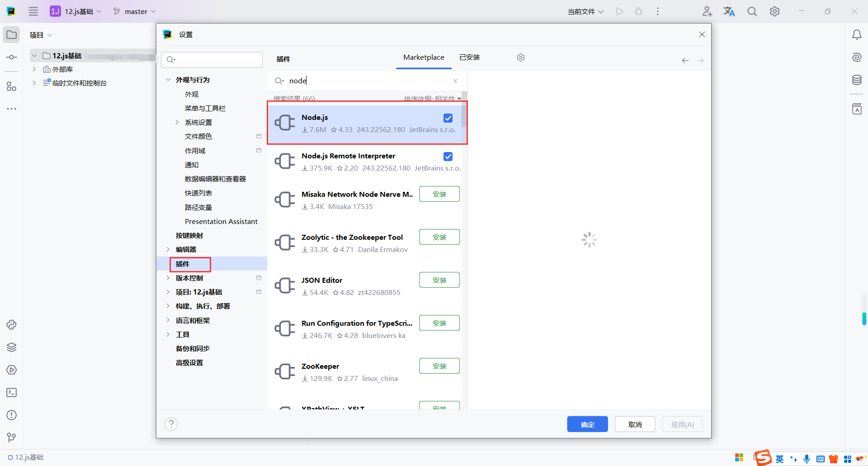Open the 12.js基础 project switcher dropdown

(76, 11)
